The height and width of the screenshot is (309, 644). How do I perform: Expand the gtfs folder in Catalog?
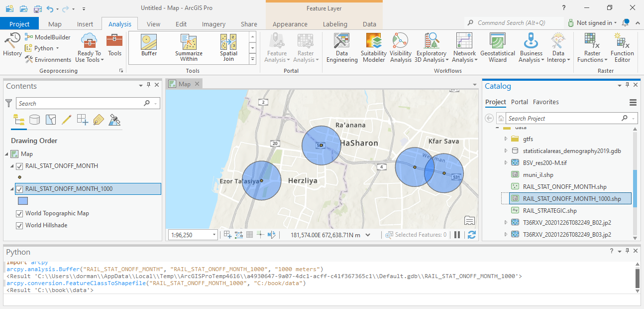pyautogui.click(x=506, y=139)
